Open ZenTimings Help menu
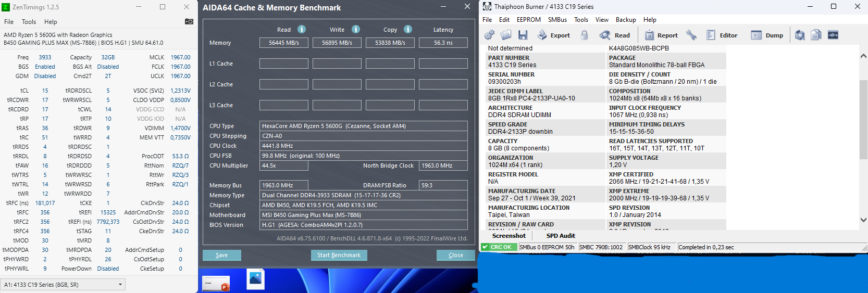868x293 pixels. [51, 22]
